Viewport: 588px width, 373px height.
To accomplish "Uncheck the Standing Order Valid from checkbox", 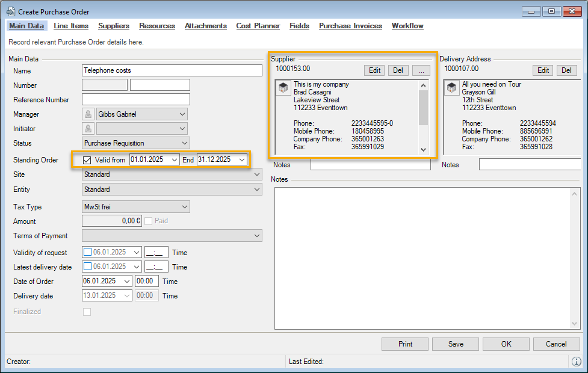I will [x=87, y=160].
